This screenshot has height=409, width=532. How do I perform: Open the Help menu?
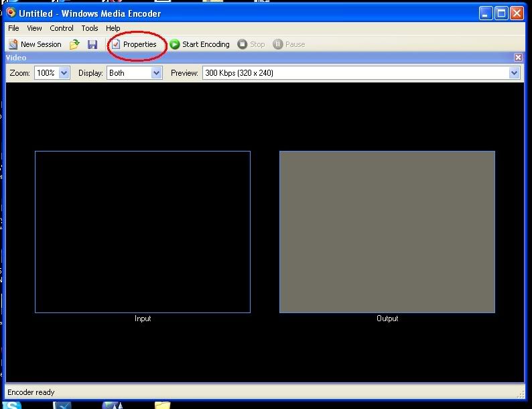[113, 28]
